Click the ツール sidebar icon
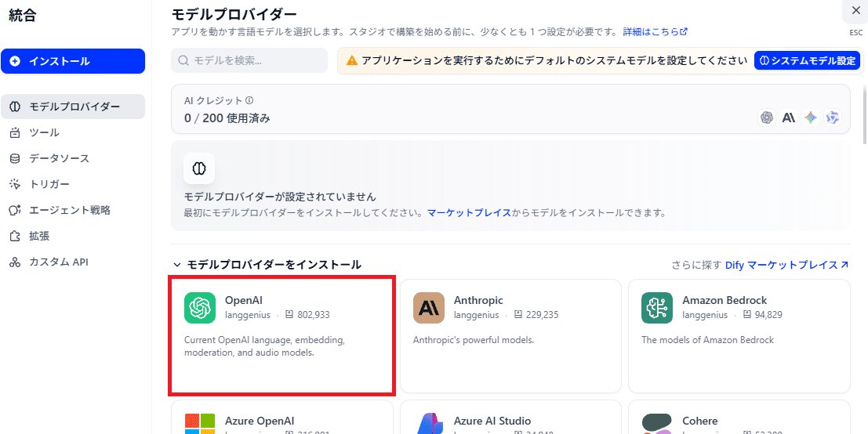Viewport: 868px width, 434px height. pos(16,132)
